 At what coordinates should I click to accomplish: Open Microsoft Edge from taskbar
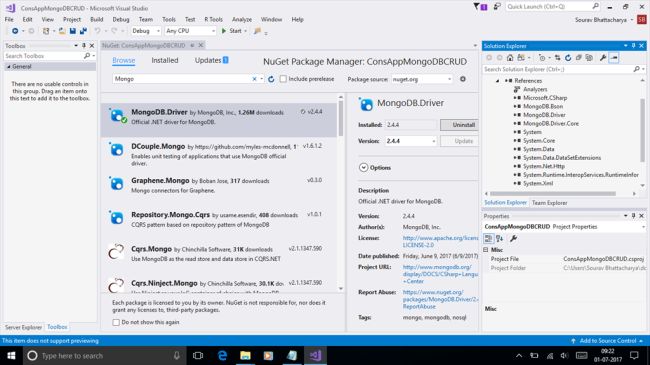click(223, 355)
